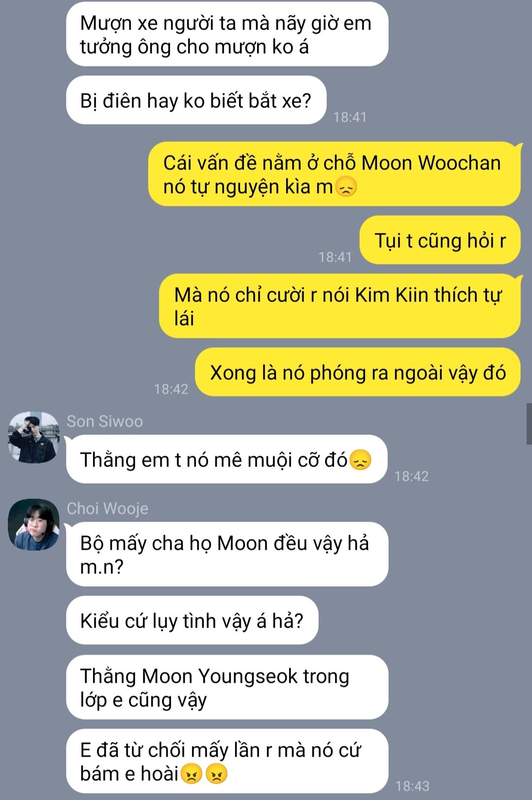Tap the 18:43 timestamp of last message
This screenshot has height=800, width=532.
pos(412,785)
